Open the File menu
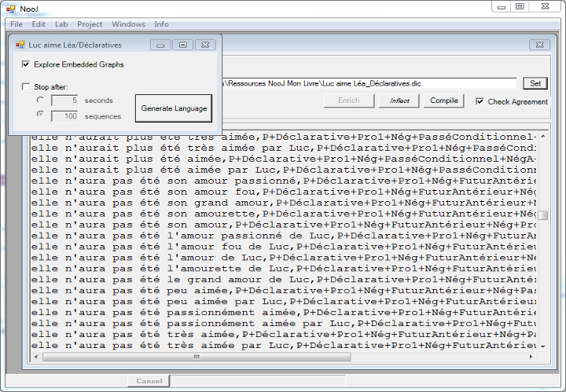 click(x=17, y=24)
